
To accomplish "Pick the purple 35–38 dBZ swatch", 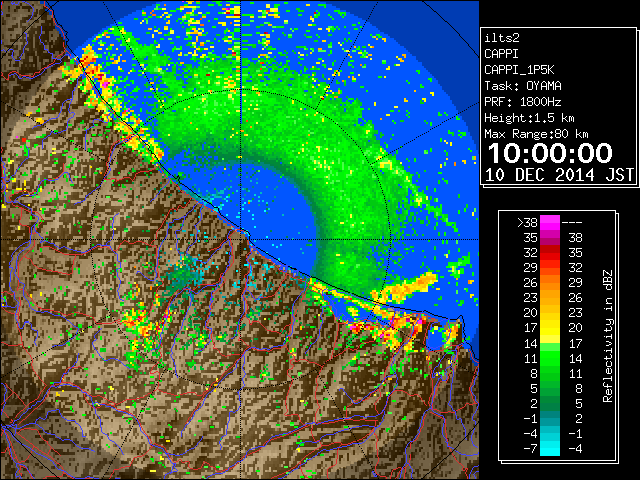I will click(550, 238).
